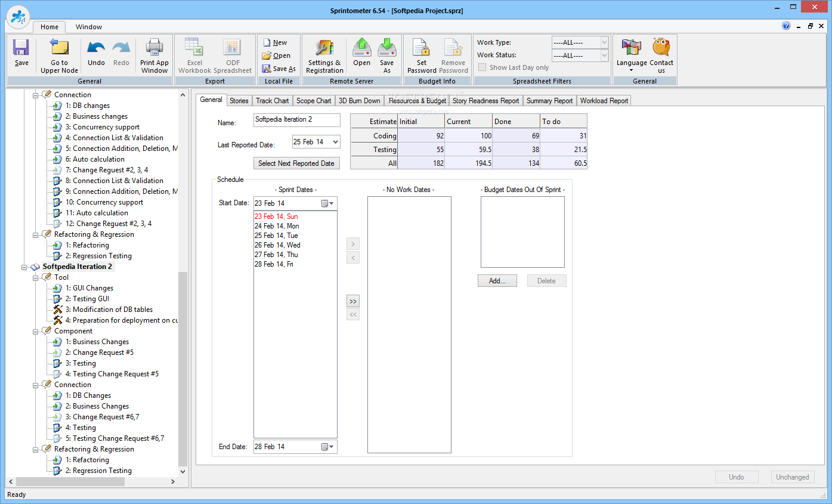Click the Delete budget date button

[546, 281]
